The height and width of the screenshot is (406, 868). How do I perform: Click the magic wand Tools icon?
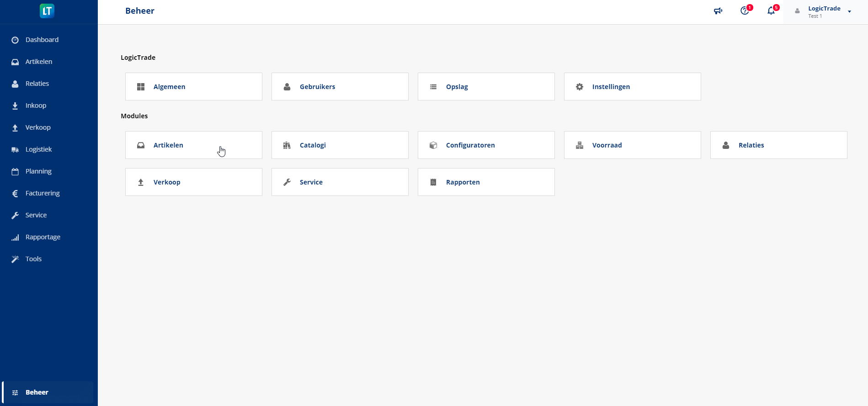click(x=15, y=259)
